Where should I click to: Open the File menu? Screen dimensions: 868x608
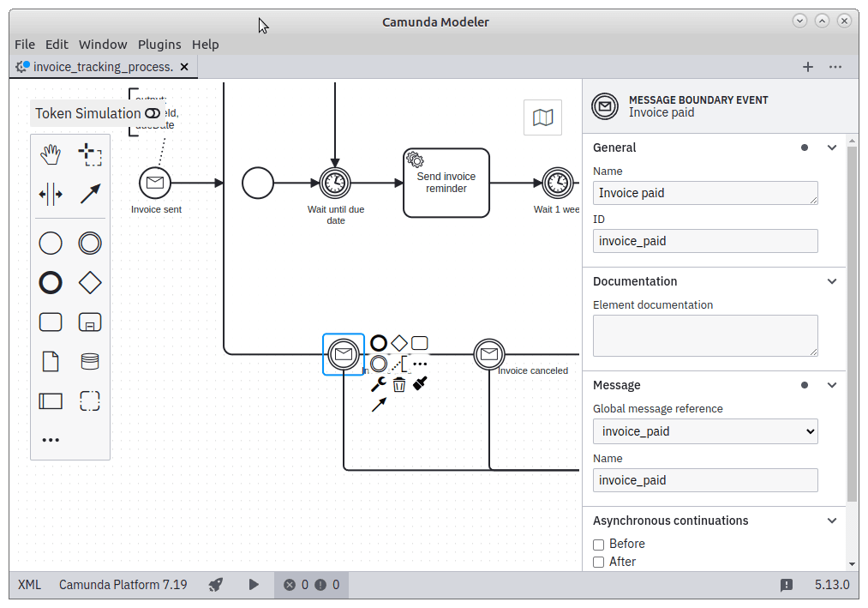25,45
